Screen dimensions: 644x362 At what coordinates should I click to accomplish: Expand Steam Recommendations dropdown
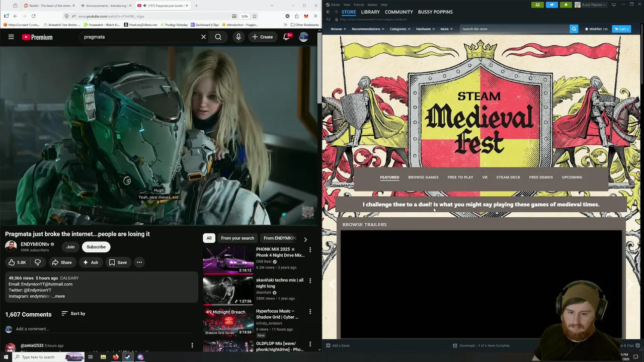368,29
